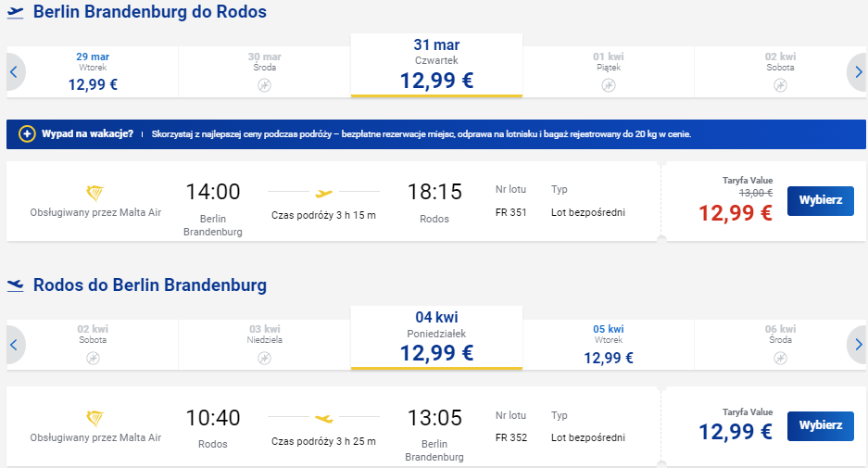
Task: Show earlier outbound dates with left arrow
Action: click(14, 72)
